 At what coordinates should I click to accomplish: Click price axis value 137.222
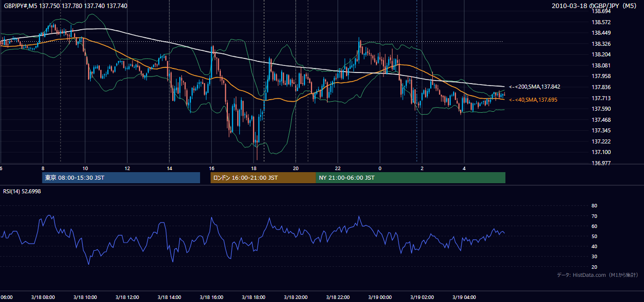coord(601,141)
